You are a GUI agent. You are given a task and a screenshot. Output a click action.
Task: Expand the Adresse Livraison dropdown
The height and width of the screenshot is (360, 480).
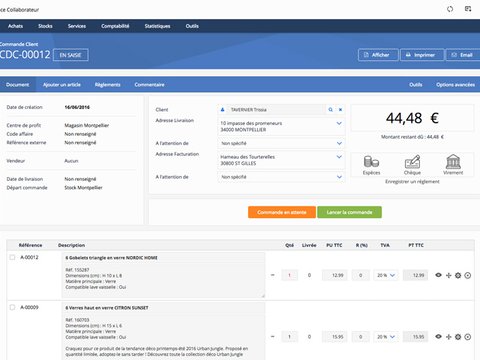click(339, 123)
